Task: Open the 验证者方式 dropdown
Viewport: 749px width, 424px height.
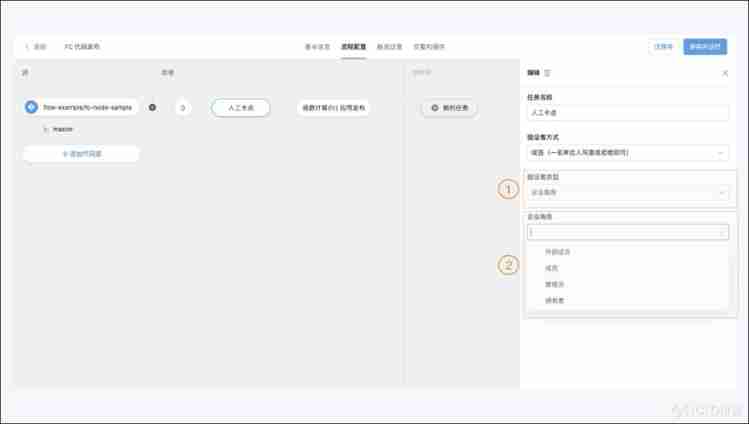Action: (628, 153)
